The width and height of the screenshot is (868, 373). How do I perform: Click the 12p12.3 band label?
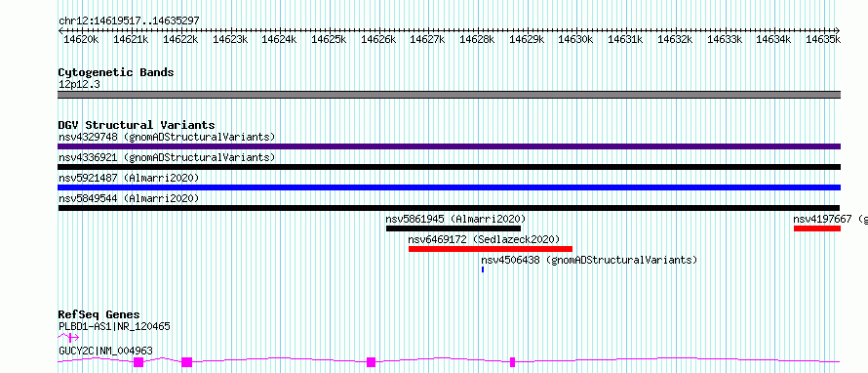tap(79, 85)
